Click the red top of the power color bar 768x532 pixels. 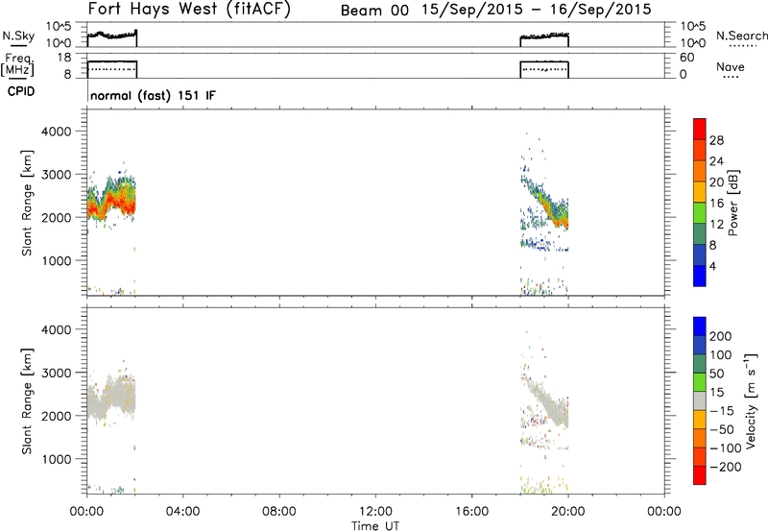point(700,127)
